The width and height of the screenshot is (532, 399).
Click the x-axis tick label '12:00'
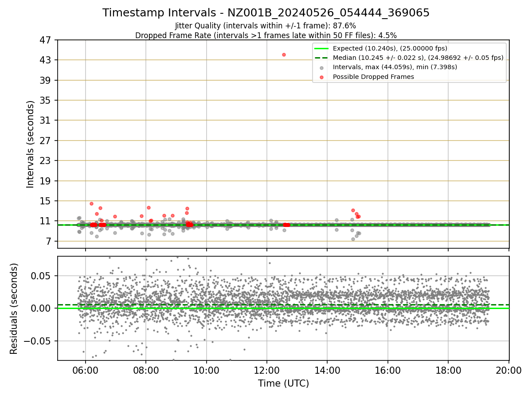click(x=267, y=371)
